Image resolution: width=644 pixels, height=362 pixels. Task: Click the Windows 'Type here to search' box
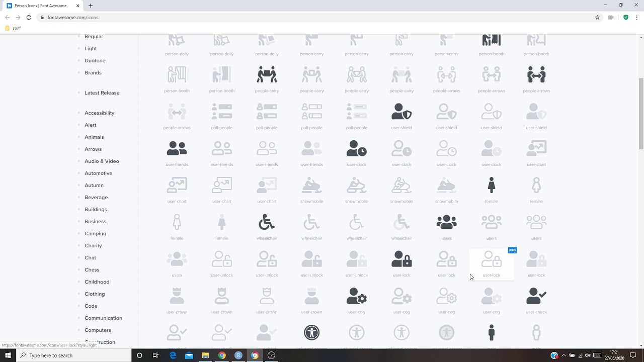(x=74, y=355)
